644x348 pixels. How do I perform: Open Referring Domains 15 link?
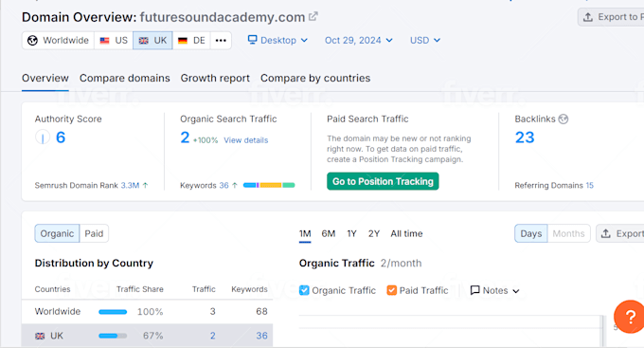point(589,186)
